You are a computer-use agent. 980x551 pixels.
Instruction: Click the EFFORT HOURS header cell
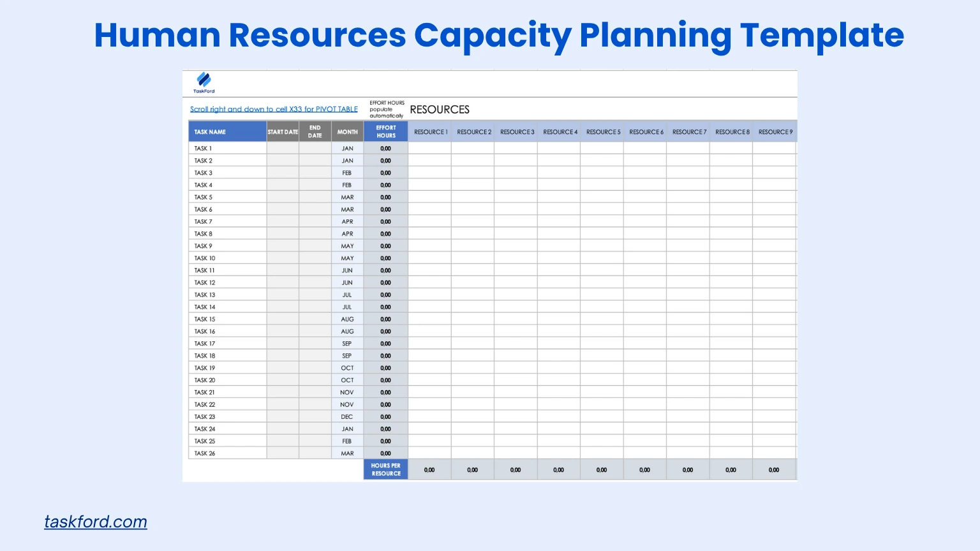point(385,131)
